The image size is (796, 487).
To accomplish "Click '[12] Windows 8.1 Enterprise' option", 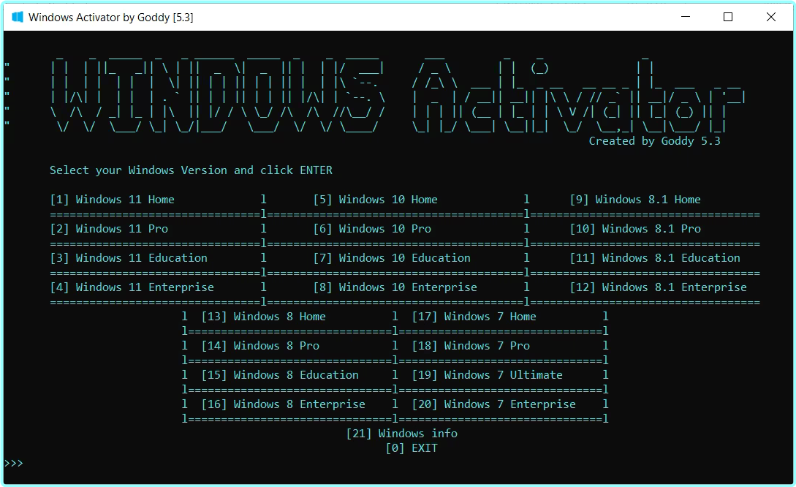I will 658,287.
